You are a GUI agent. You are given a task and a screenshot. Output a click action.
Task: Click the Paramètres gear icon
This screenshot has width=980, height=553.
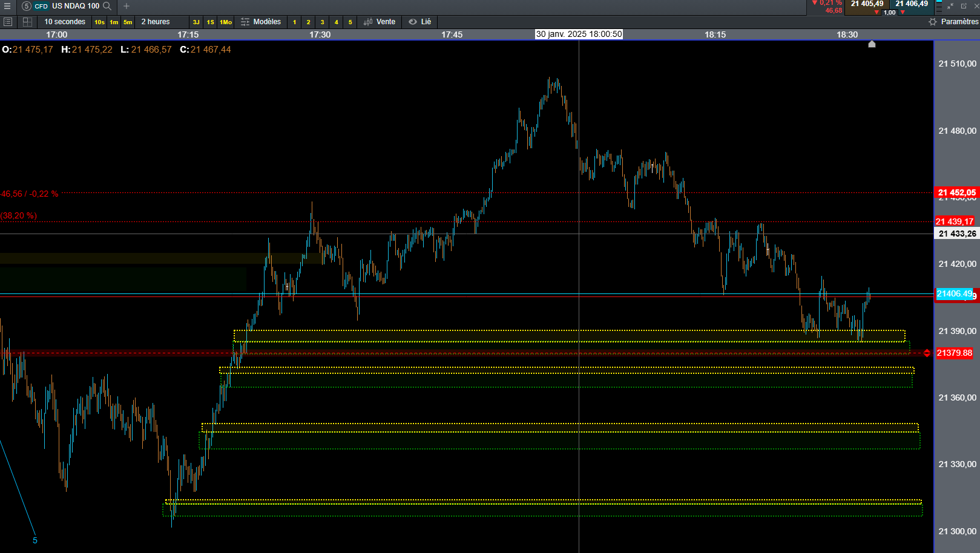click(933, 22)
